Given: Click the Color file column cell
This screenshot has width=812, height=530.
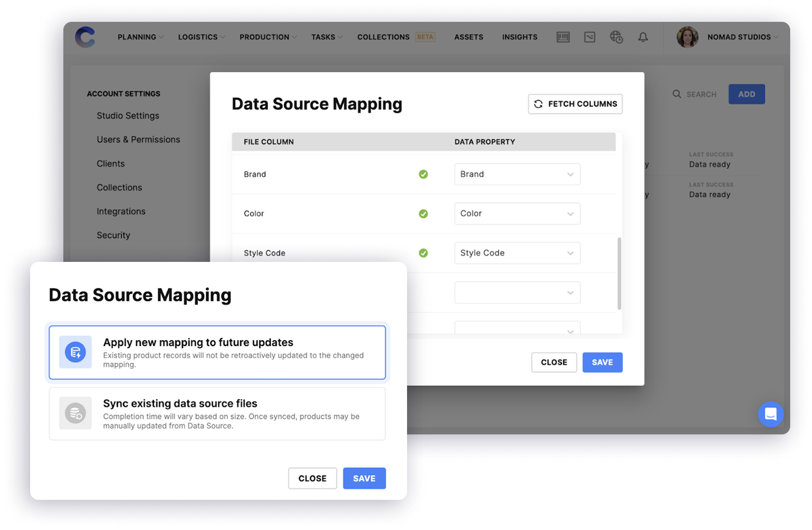Looking at the screenshot, I should click(x=254, y=214).
